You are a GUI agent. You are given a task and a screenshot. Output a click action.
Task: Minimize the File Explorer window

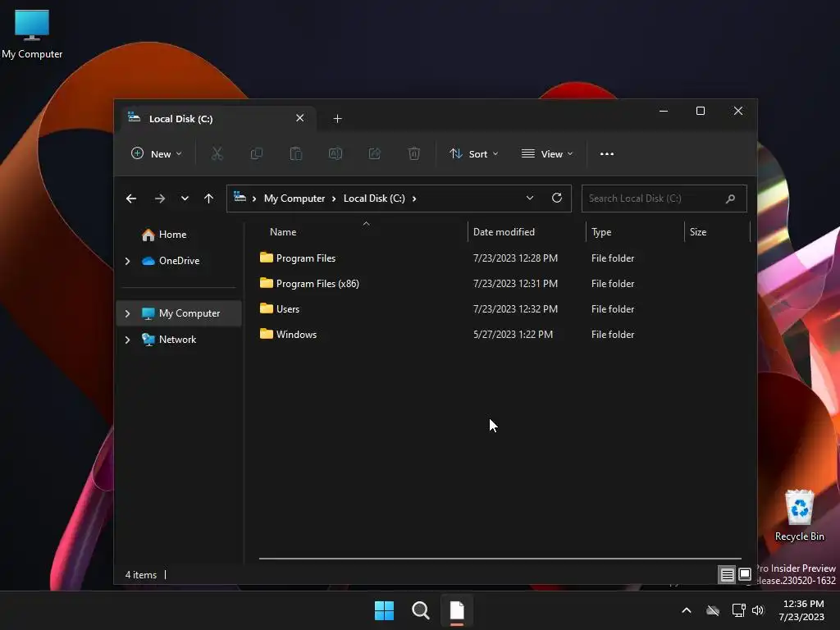coord(663,111)
